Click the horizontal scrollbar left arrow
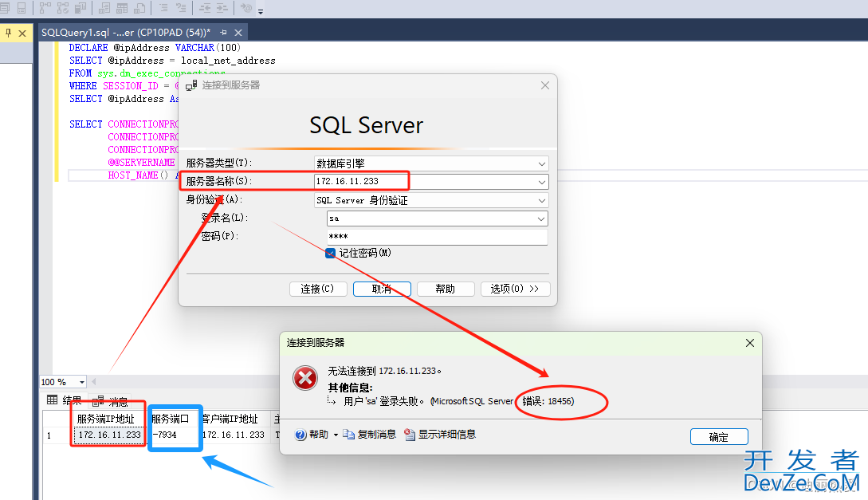Screen dimensions: 868x500 [x=93, y=381]
